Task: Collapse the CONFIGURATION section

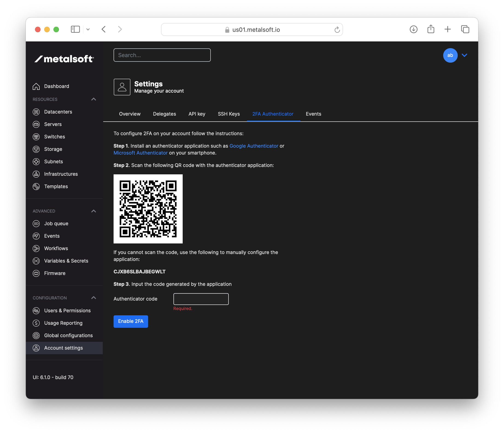Action: (x=94, y=298)
